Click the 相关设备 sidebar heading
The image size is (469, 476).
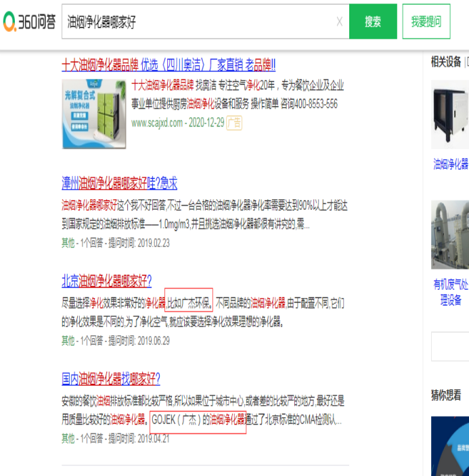tap(446, 62)
